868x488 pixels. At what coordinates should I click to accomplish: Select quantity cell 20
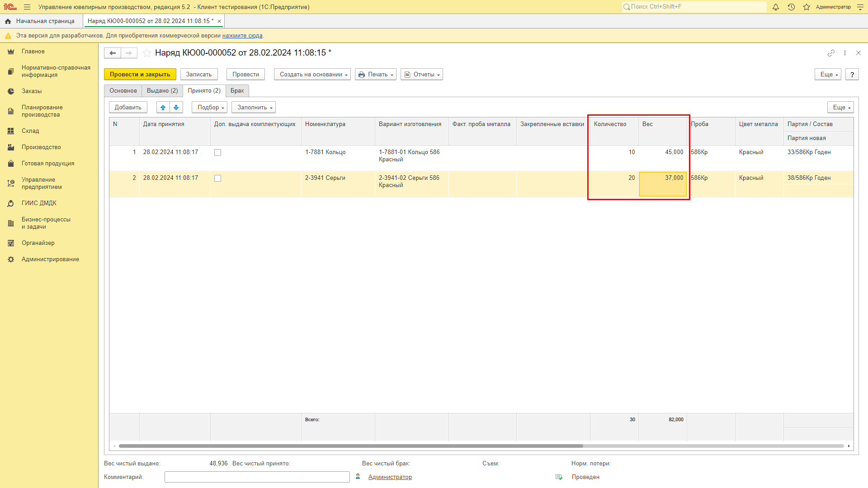(614, 184)
